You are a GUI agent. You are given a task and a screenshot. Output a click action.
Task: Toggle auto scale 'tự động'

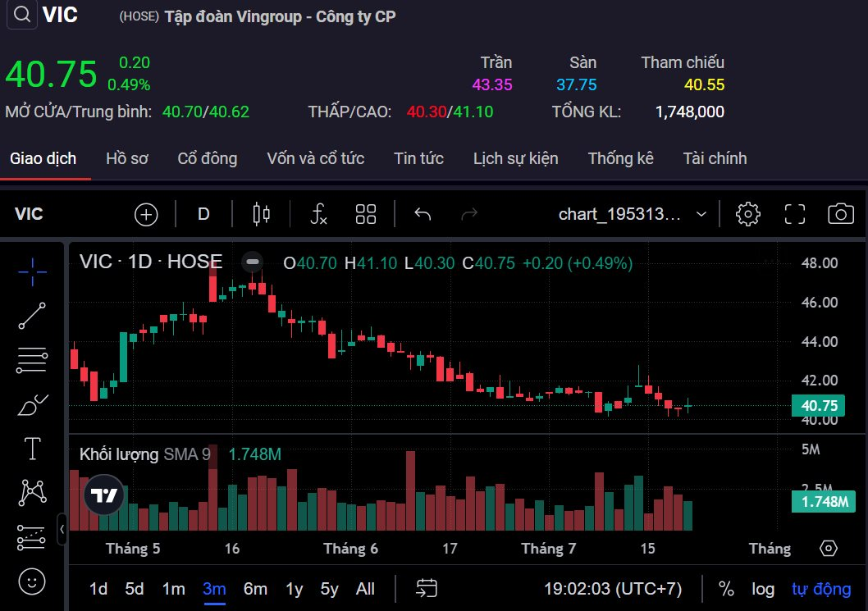(821, 589)
